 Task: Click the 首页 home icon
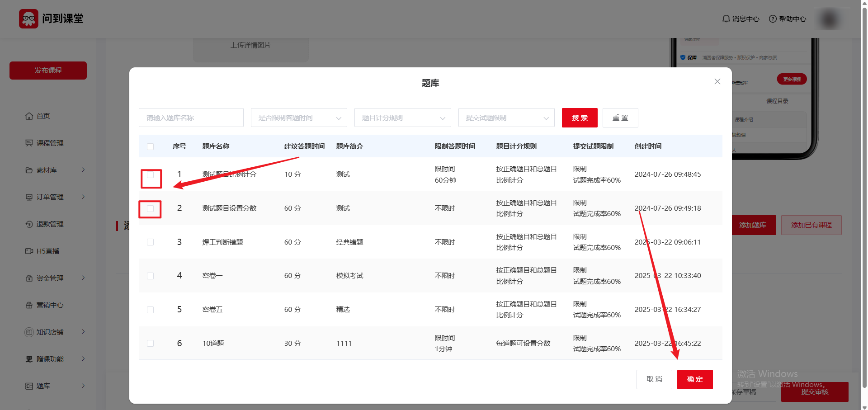pos(29,116)
